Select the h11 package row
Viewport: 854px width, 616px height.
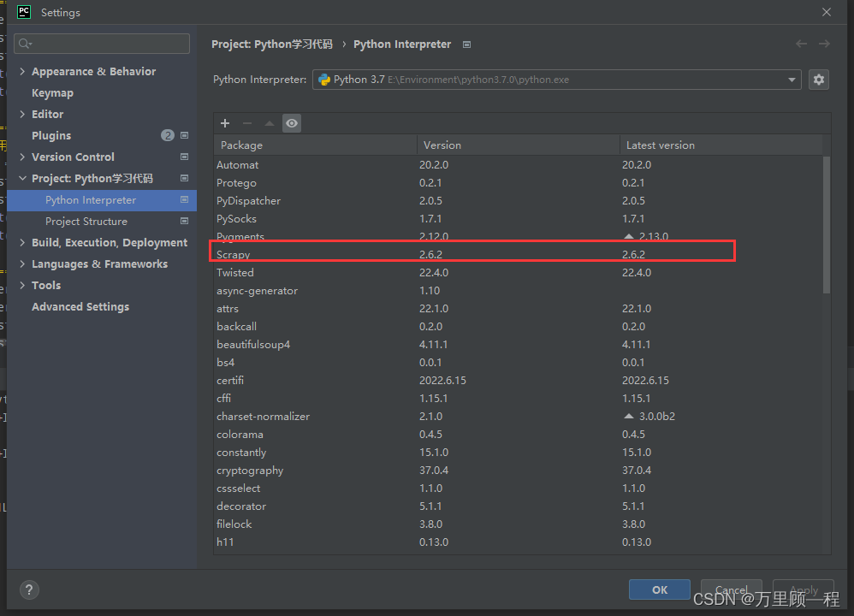pos(518,542)
